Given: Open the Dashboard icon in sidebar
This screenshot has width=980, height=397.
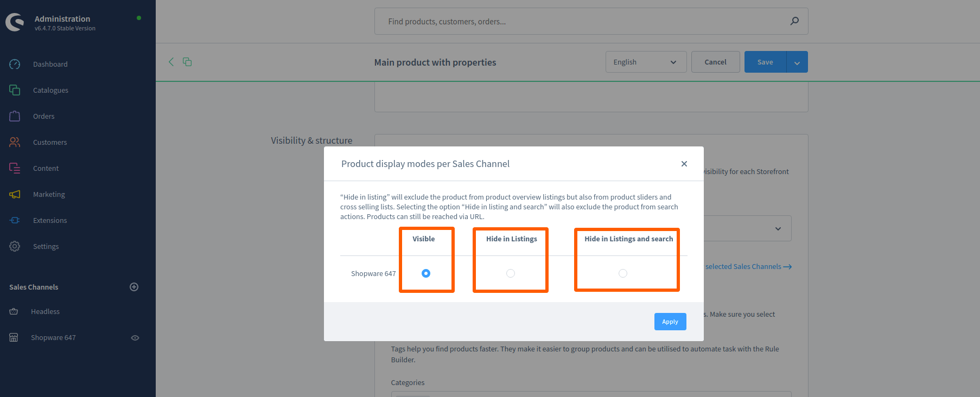Looking at the screenshot, I should (15, 64).
